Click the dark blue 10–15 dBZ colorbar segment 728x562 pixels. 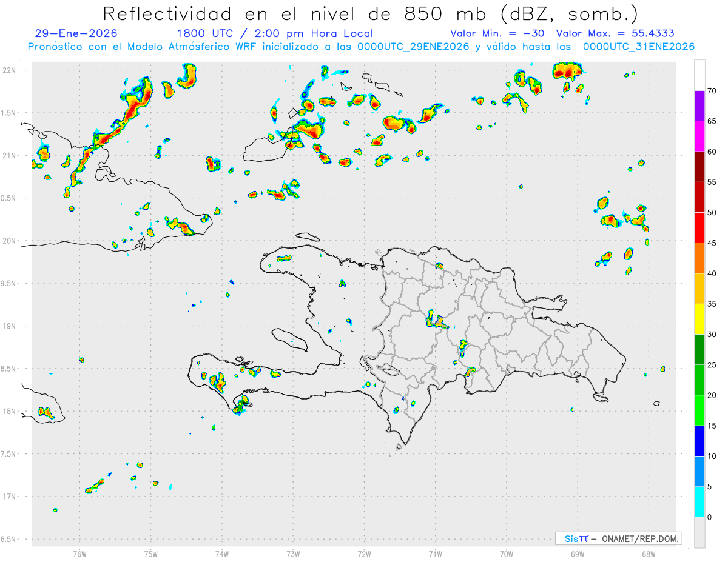coord(699,441)
